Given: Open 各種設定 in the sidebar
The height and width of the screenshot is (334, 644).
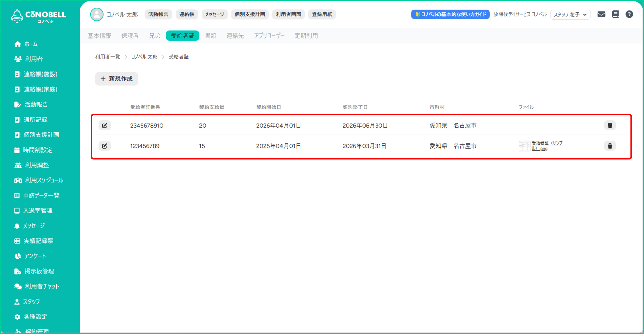Looking at the screenshot, I should pyautogui.click(x=35, y=317).
